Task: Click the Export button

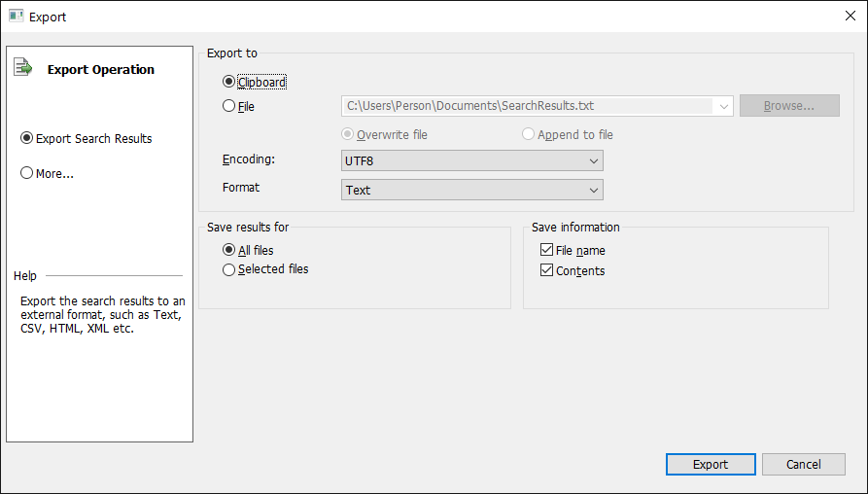Action: (711, 464)
